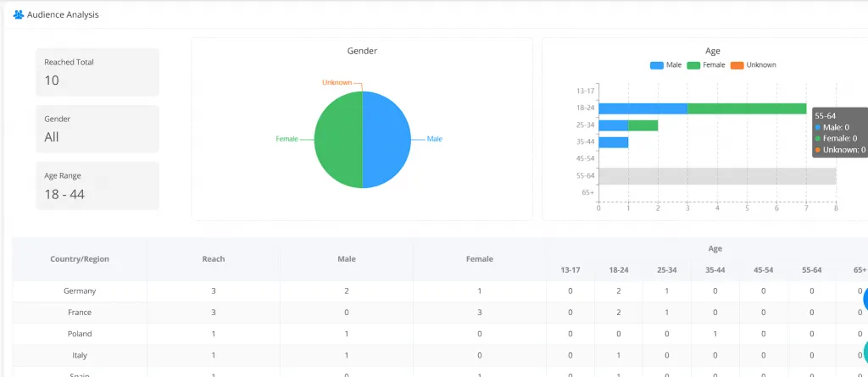The width and height of the screenshot is (868, 377).
Task: Click the orange Unknown label on Gender pie
Action: pos(337,82)
